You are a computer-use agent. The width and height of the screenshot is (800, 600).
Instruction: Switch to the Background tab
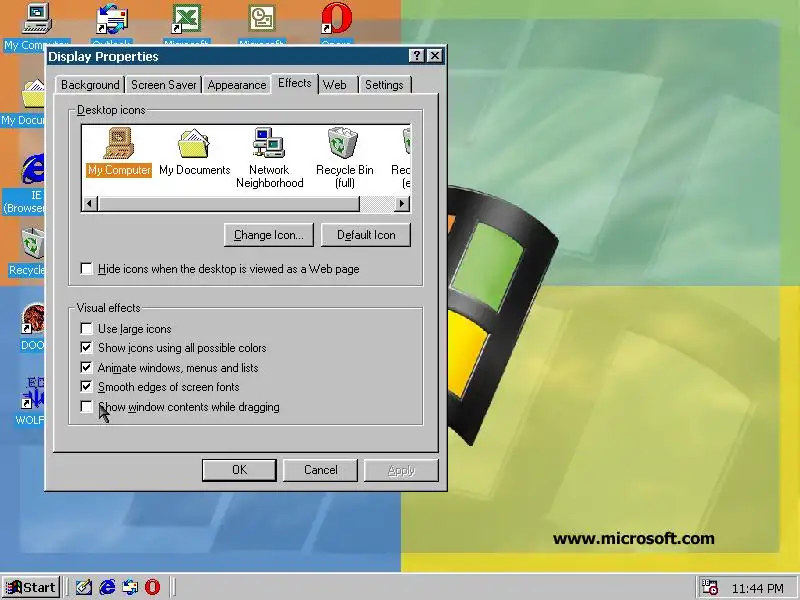click(x=90, y=85)
